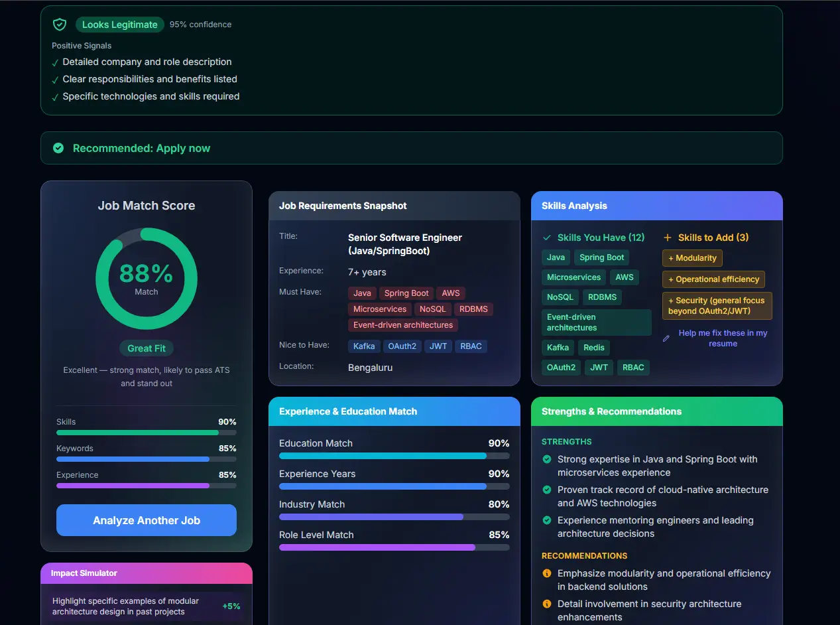Click the check icon on the Java expertise strength

pyautogui.click(x=548, y=459)
